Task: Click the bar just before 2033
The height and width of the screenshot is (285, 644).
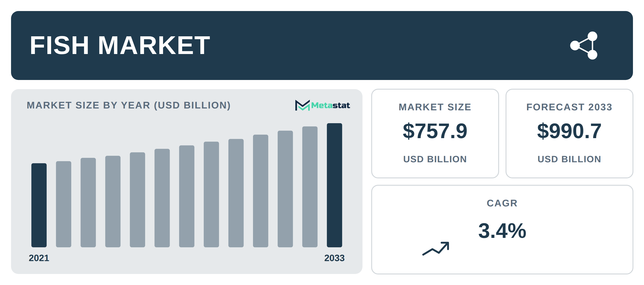Action: 310,187
